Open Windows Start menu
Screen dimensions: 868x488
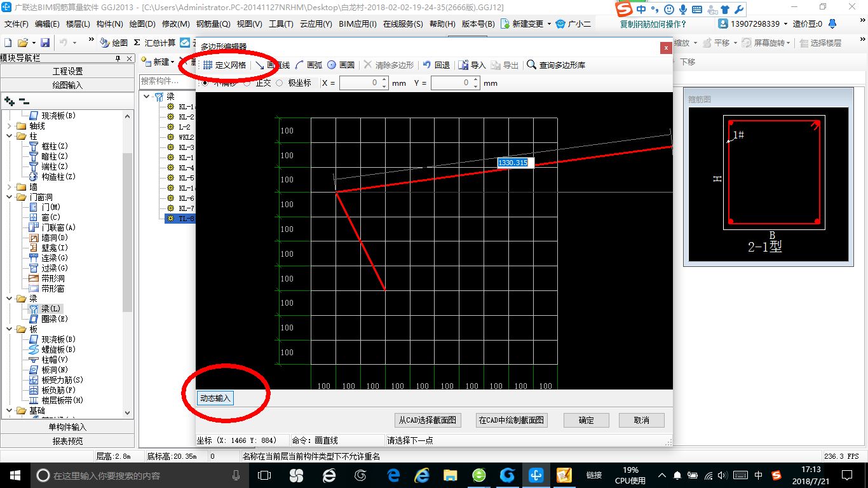point(15,475)
